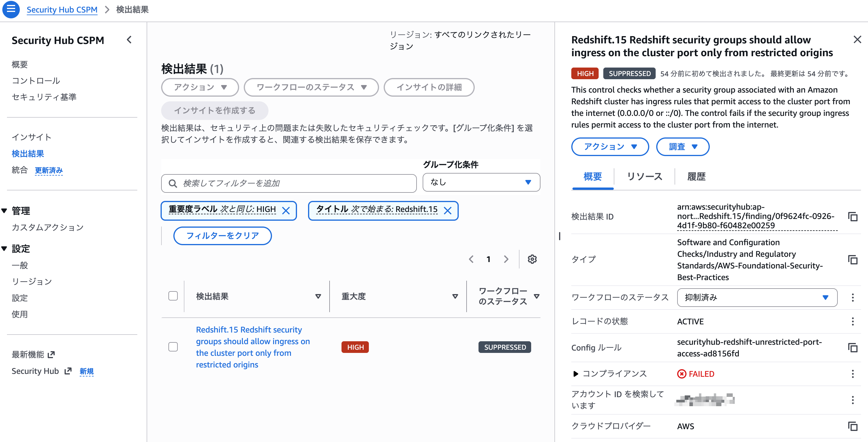Open the ワークフローのステータス dropdown button

[x=311, y=87]
